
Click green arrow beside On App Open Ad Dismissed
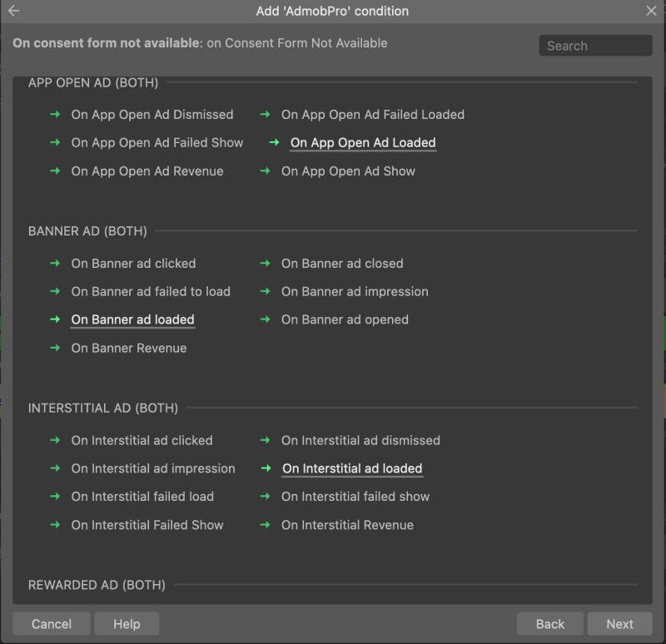click(55, 114)
